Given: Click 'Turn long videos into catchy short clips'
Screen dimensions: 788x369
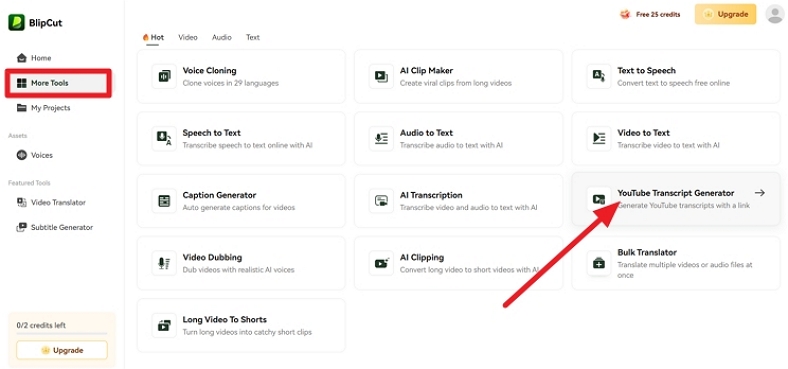Looking at the screenshot, I should (247, 332).
